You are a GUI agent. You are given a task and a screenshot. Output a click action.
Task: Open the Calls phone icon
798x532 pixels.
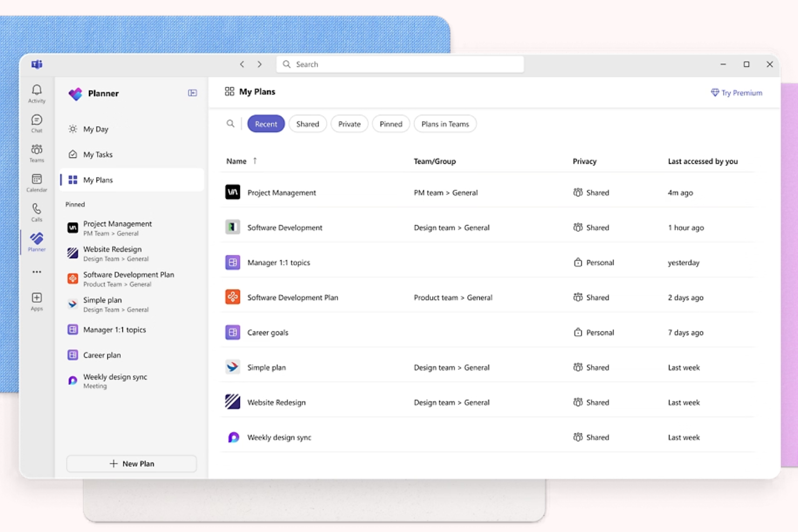click(37, 212)
